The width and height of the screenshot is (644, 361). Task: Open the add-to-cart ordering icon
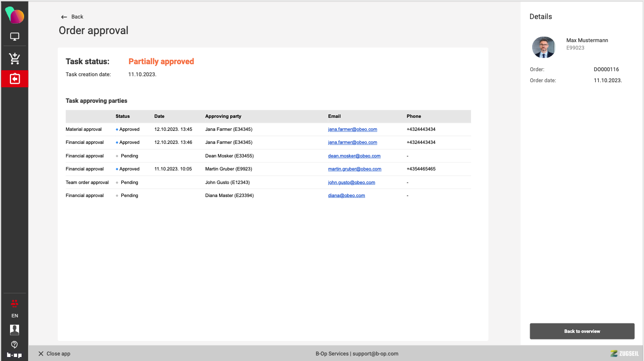coord(15,59)
